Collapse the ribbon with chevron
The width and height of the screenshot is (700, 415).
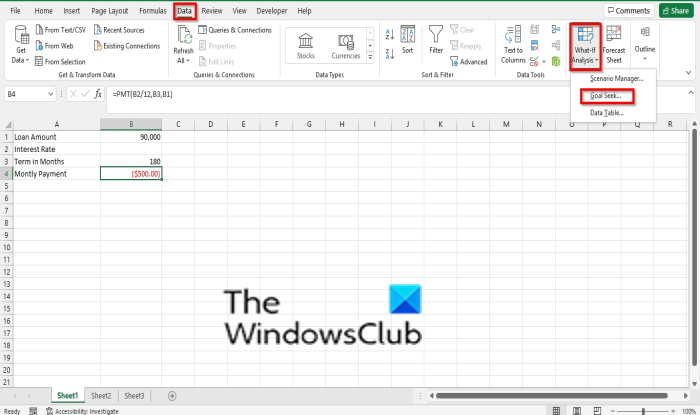pos(688,72)
